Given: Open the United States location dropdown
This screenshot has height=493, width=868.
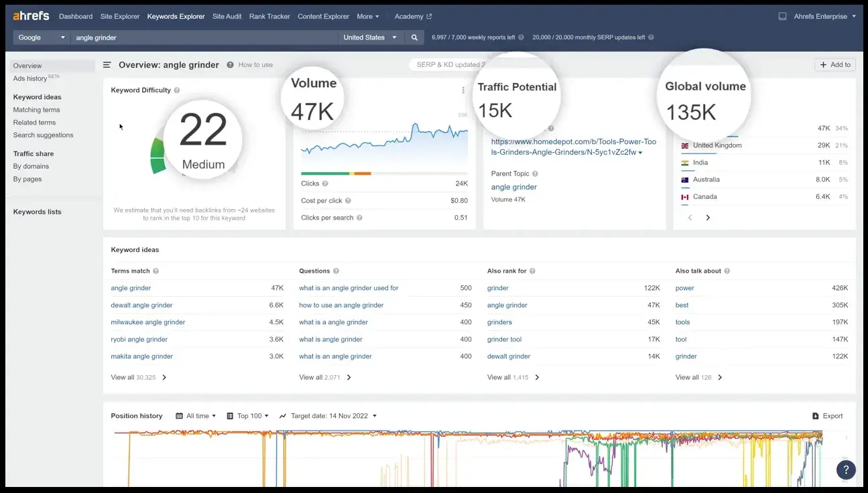Looking at the screenshot, I should (370, 38).
